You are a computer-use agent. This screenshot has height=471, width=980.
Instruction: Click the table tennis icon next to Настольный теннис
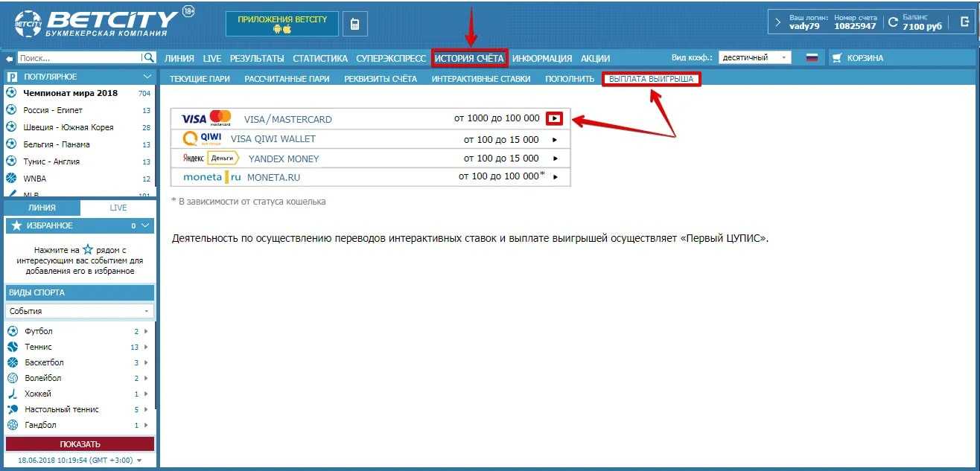(12, 409)
